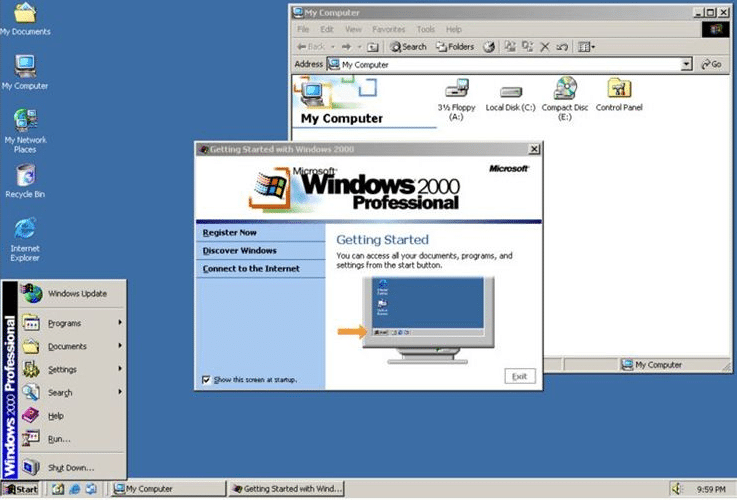737x500 pixels.
Task: Open the Help menu in My Computer
Action: click(x=454, y=29)
